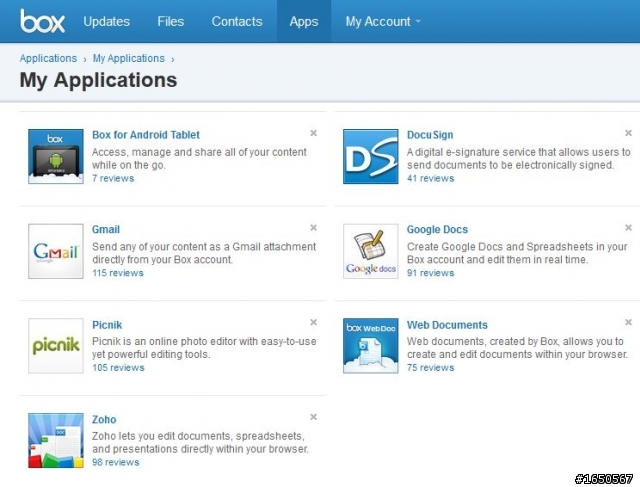
Task: Remove Picnik using its X icon
Action: coord(313,322)
